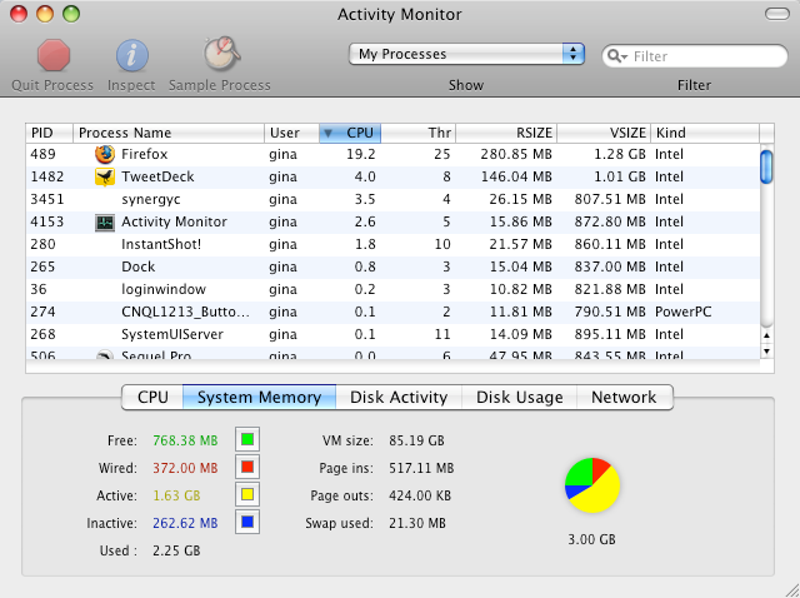Click PID 489 in the list
Screen dimensions: 800x598
click(43, 154)
